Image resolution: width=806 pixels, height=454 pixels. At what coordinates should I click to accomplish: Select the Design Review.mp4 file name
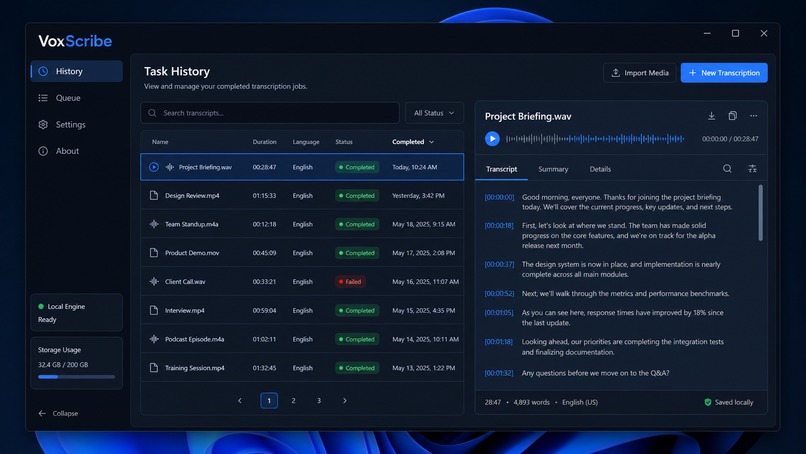pos(192,195)
